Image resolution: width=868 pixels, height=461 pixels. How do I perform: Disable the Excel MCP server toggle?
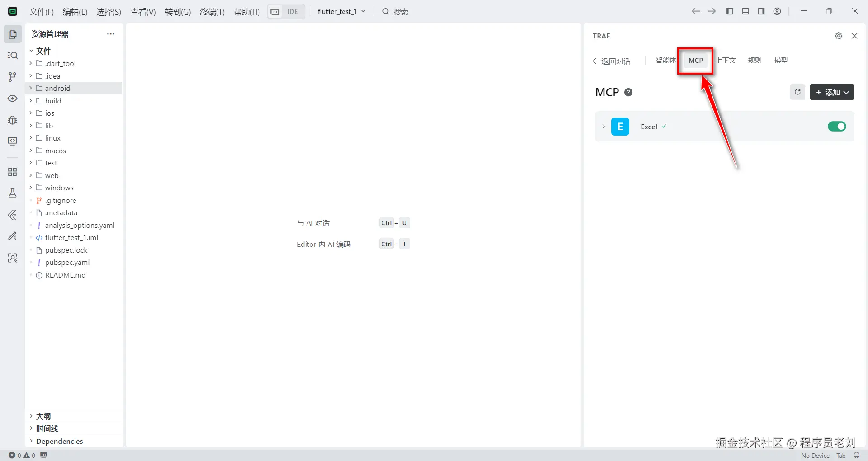click(837, 127)
